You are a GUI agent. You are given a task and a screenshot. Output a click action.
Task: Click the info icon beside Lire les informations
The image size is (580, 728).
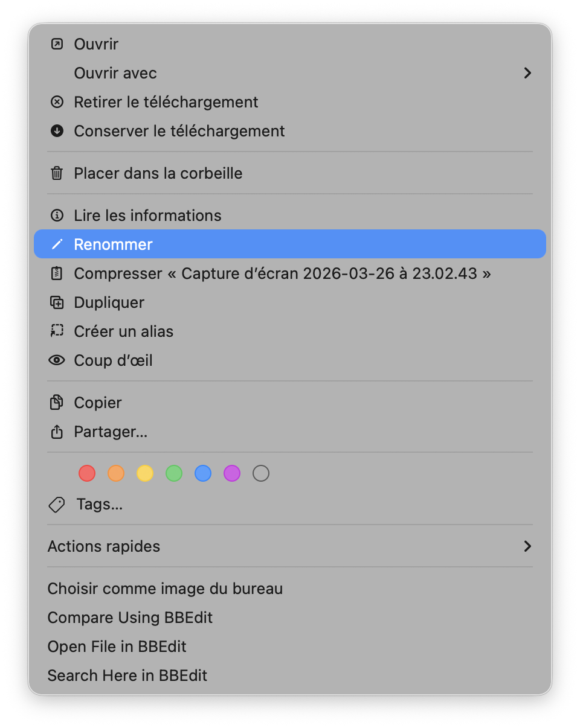[x=57, y=216]
